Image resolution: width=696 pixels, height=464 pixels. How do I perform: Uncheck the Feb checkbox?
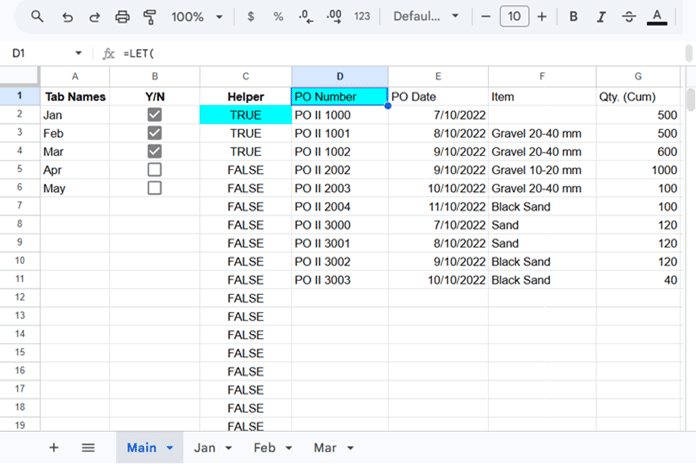click(x=154, y=133)
